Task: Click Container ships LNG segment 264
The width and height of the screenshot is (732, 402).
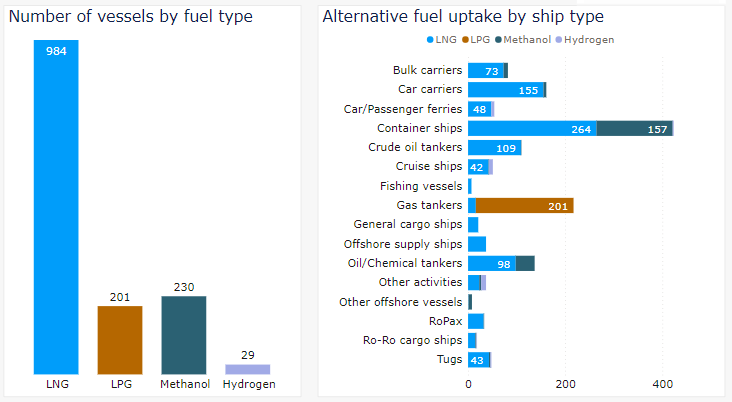Action: click(530, 128)
